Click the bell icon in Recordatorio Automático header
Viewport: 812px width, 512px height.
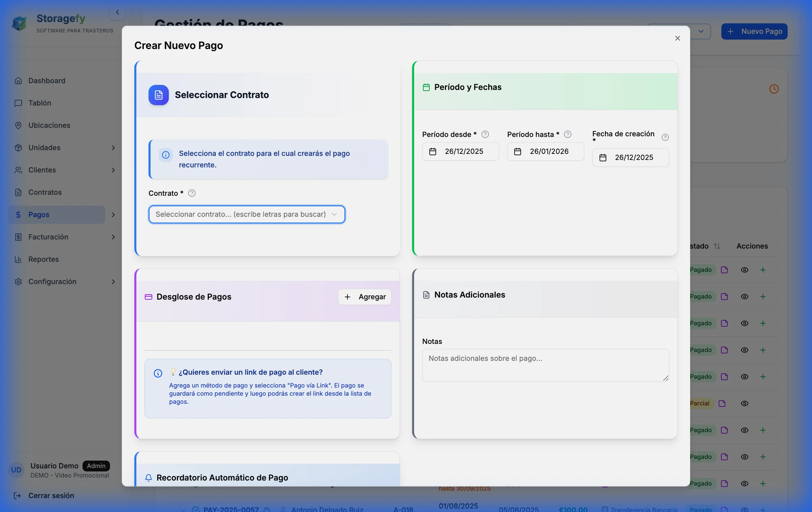pyautogui.click(x=148, y=478)
